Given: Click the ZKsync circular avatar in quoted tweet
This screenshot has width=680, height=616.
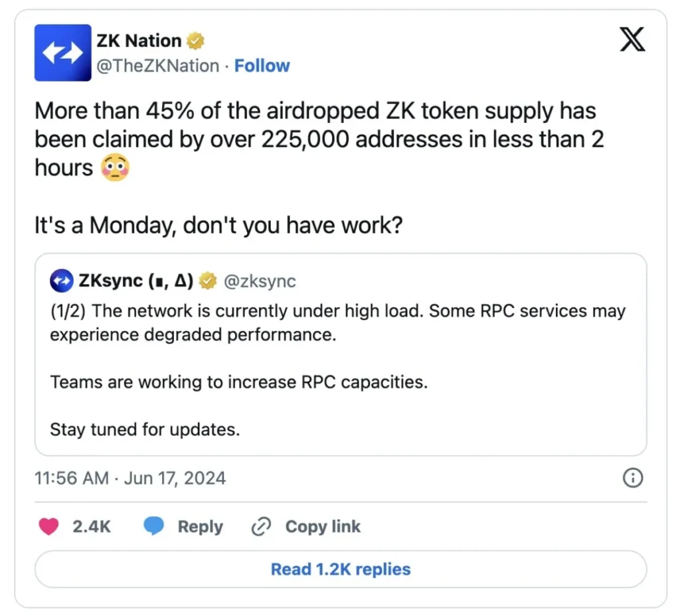Looking at the screenshot, I should click(x=60, y=281).
